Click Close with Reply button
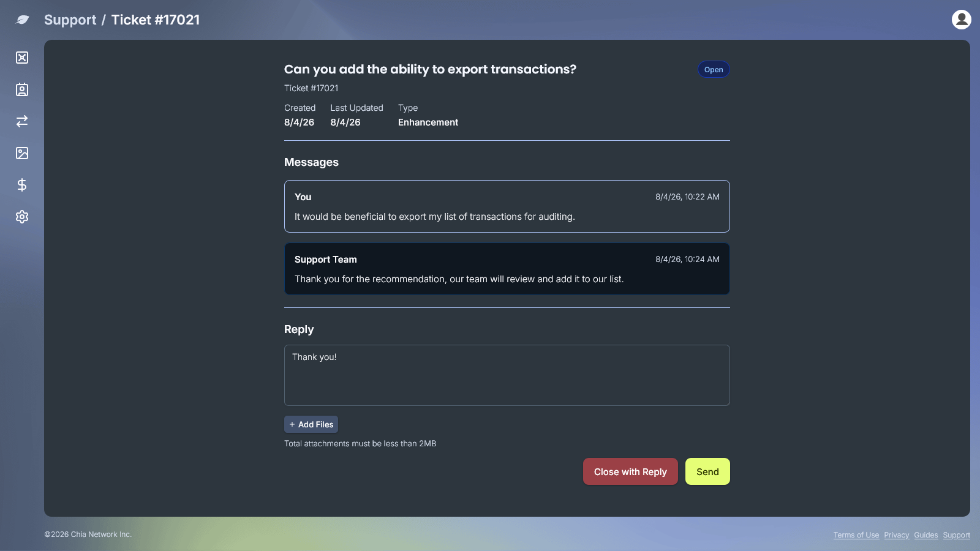Image resolution: width=980 pixels, height=551 pixels. [x=630, y=471]
